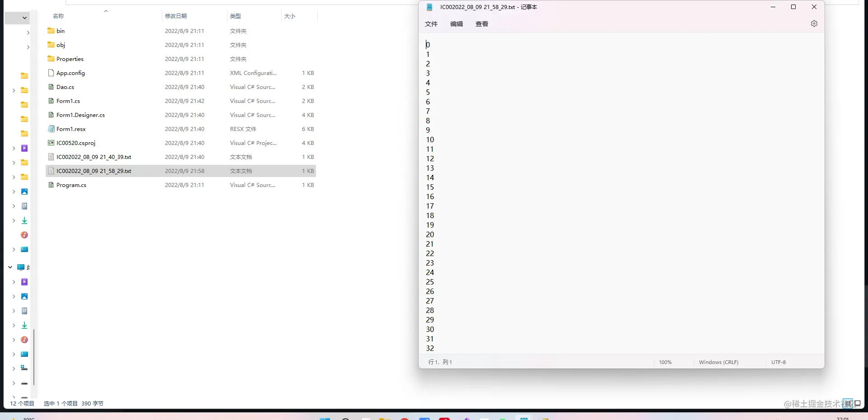Image resolution: width=868 pixels, height=420 pixels.
Task: Click the IC00520.csproj file name
Action: pos(76,143)
